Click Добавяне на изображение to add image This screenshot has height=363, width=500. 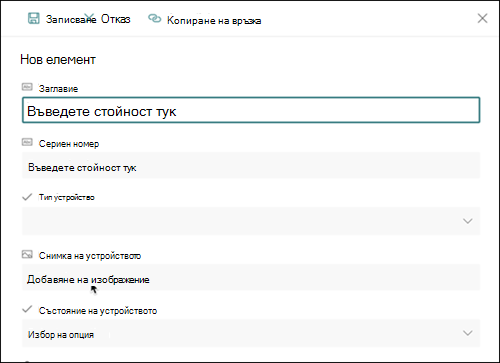point(251,277)
